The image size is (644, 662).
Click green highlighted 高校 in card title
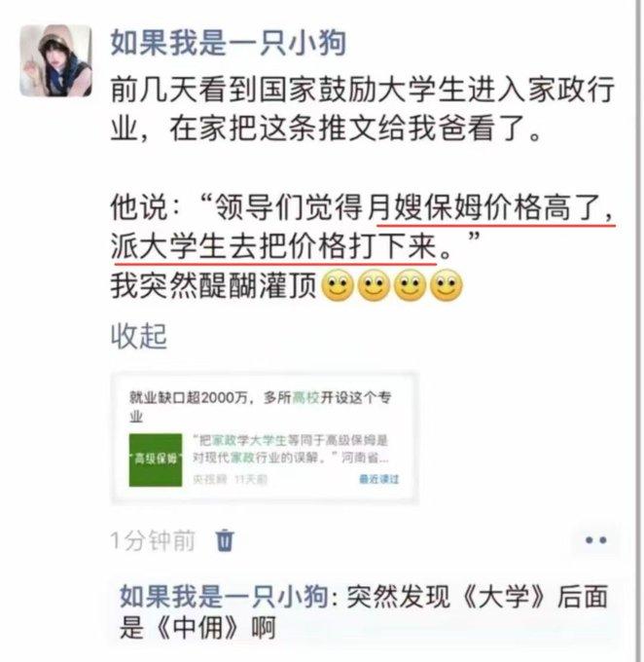pos(306,397)
